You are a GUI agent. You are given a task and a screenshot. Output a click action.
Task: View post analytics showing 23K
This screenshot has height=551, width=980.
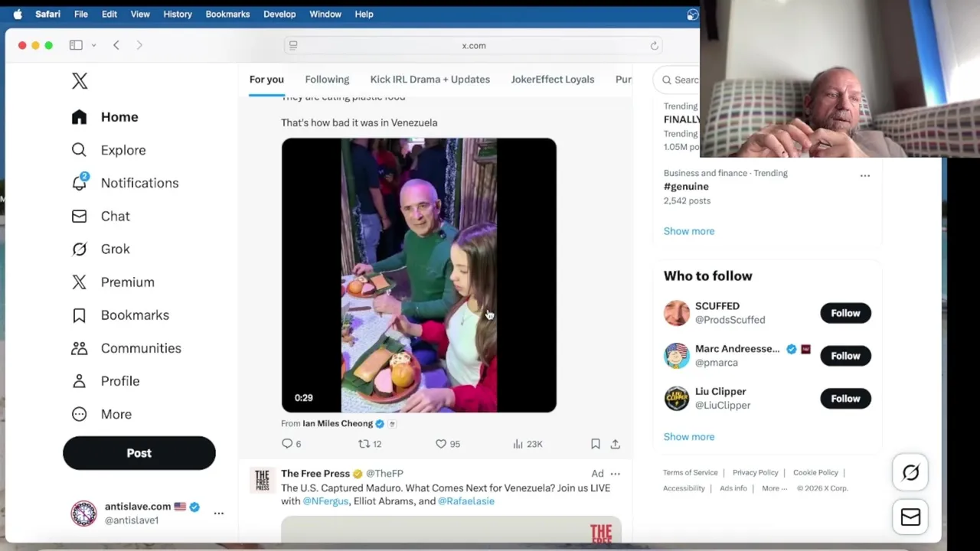click(x=528, y=444)
